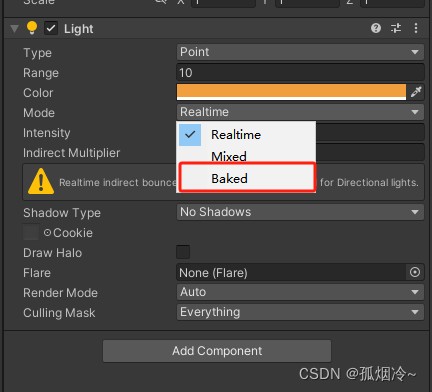This screenshot has height=392, width=432.
Task: Click the Draw Halo label
Action: coord(52,253)
